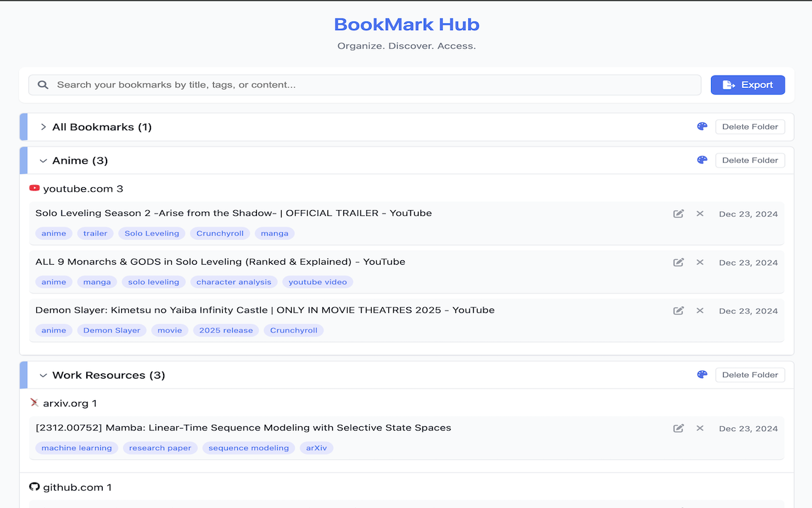Click the GitHub icon next to github.com

(x=34, y=487)
